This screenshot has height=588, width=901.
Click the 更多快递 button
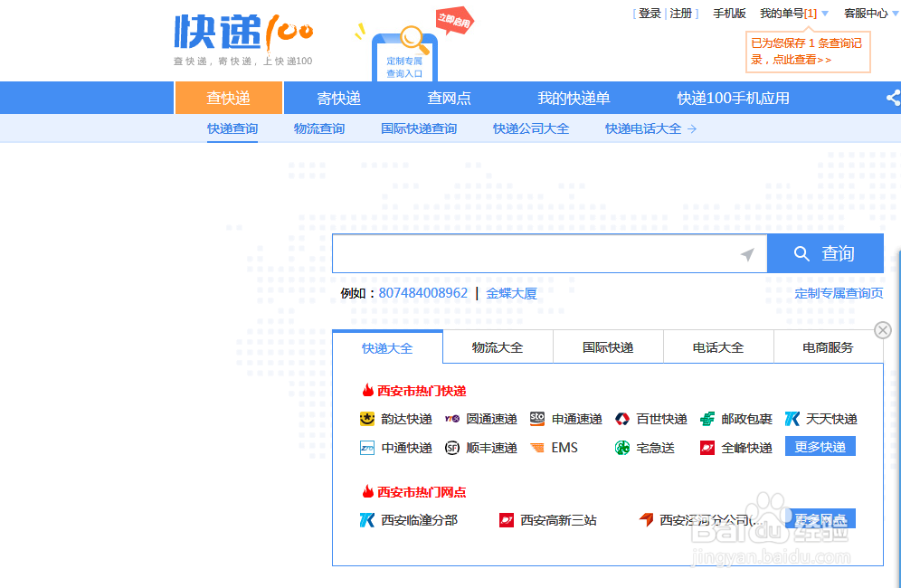(820, 447)
